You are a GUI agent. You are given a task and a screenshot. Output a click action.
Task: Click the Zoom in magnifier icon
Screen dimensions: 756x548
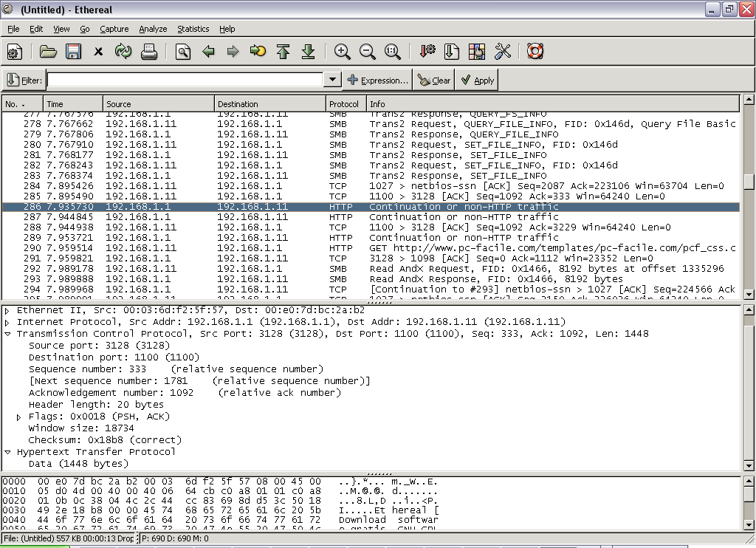(342, 52)
